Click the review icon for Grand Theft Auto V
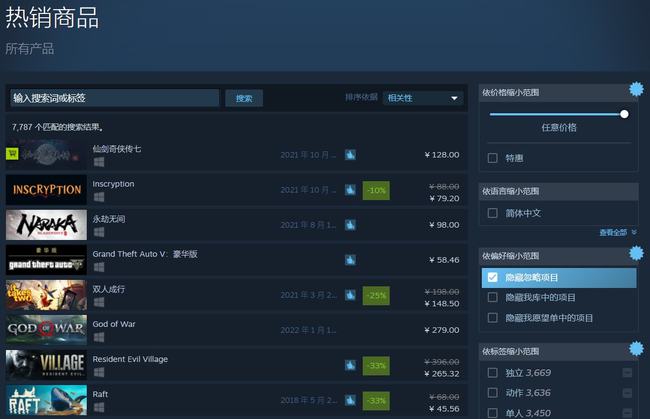Image resolution: width=650 pixels, height=419 pixels. tap(350, 260)
